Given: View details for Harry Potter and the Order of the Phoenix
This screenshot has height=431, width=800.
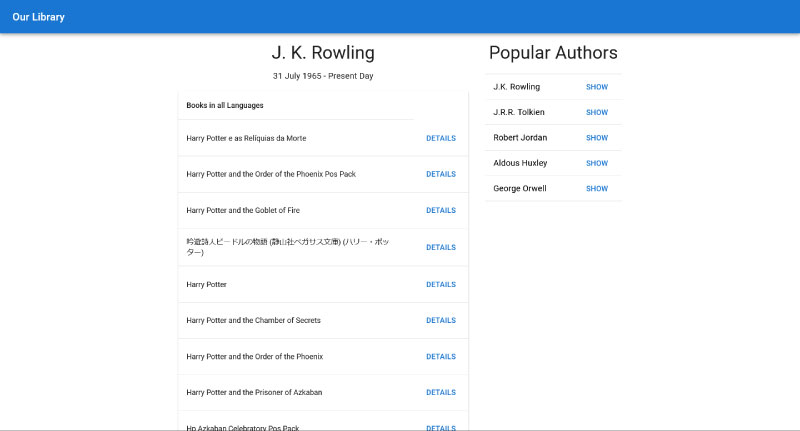Looking at the screenshot, I should (x=441, y=357).
